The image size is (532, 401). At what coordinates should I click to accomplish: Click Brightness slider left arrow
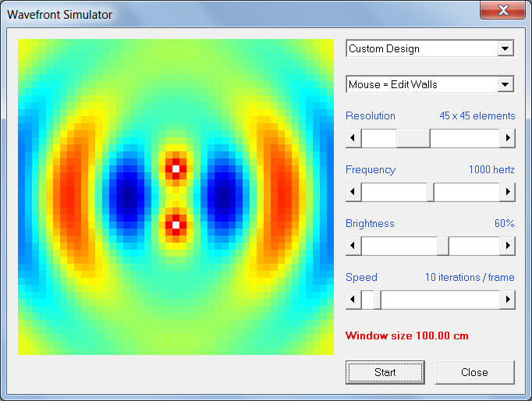pyautogui.click(x=353, y=246)
